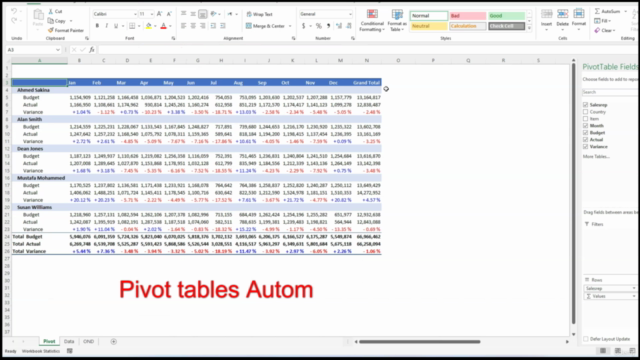Apply middle align to cell
This screenshot has height=360, width=640.
(193, 14)
